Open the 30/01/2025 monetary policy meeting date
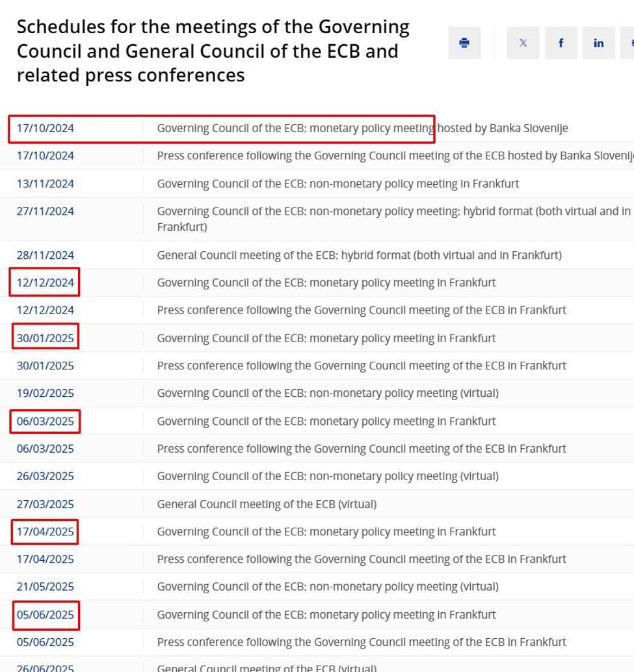 [x=46, y=338]
